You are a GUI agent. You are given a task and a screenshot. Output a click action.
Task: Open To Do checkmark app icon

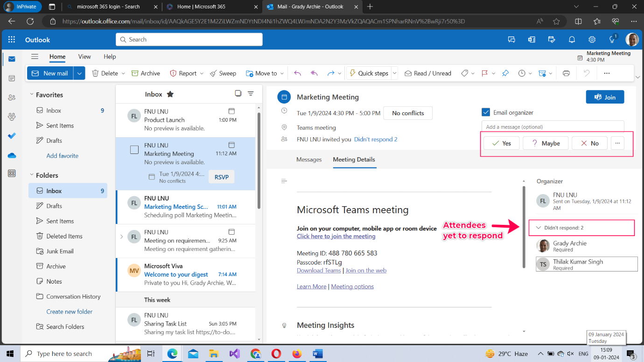point(12,136)
